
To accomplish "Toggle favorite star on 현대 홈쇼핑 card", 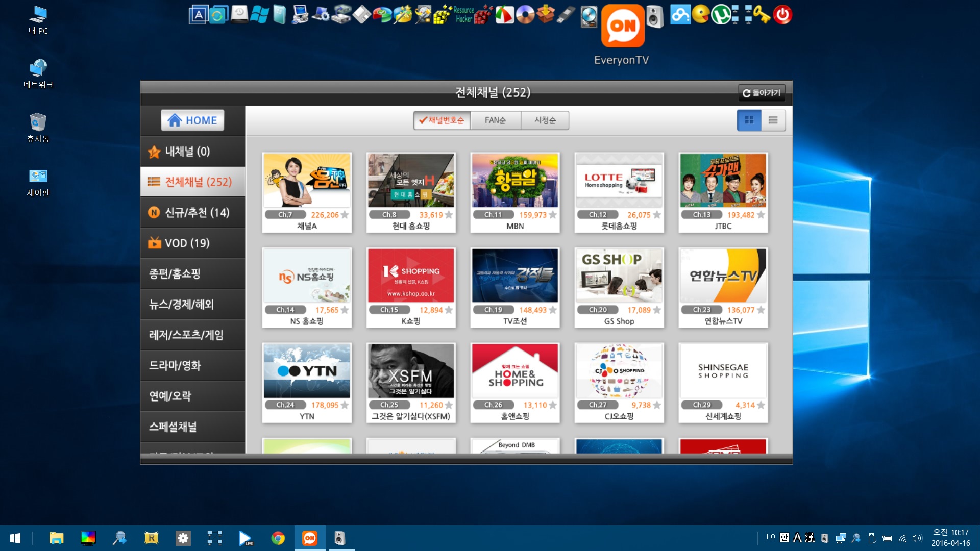I will [449, 215].
